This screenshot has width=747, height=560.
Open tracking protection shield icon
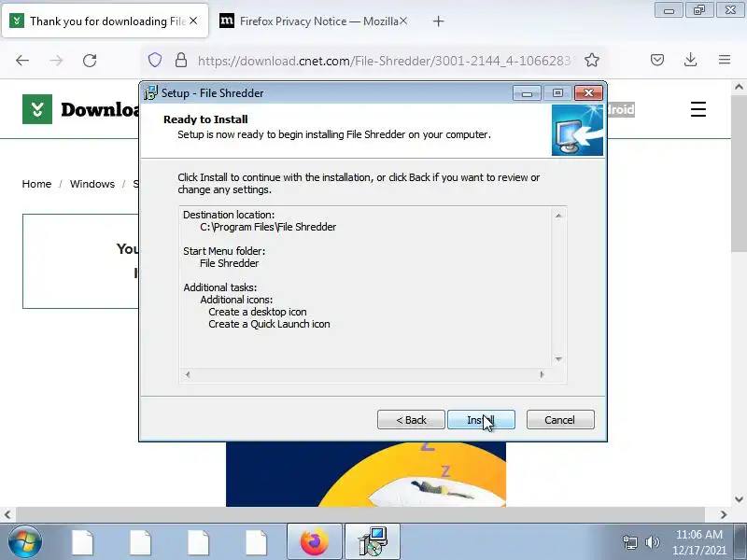coord(155,60)
